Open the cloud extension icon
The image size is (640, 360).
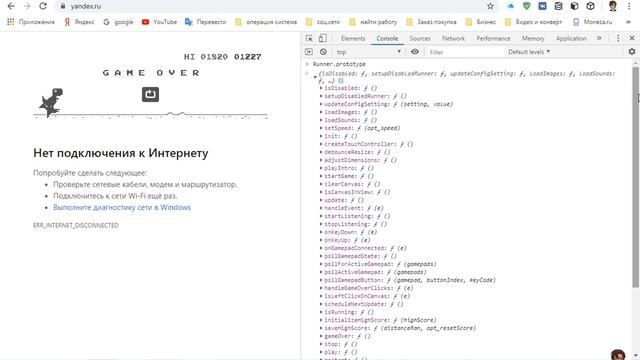tap(511, 6)
